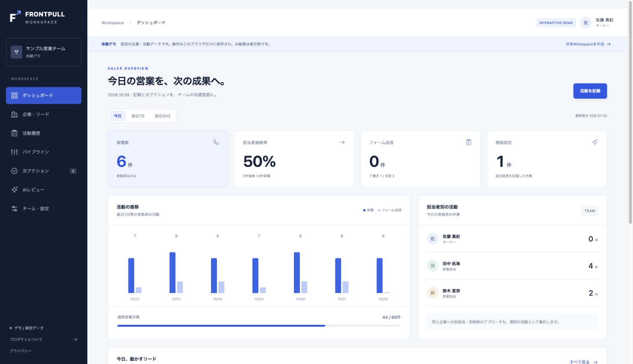Click the 企業・リード building icon
Screen dimensions: 633x364
tap(15, 114)
